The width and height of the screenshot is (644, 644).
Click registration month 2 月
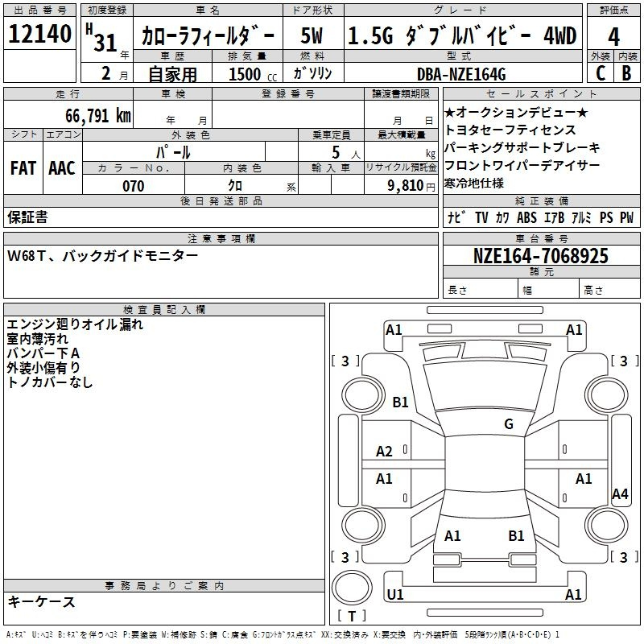114,73
